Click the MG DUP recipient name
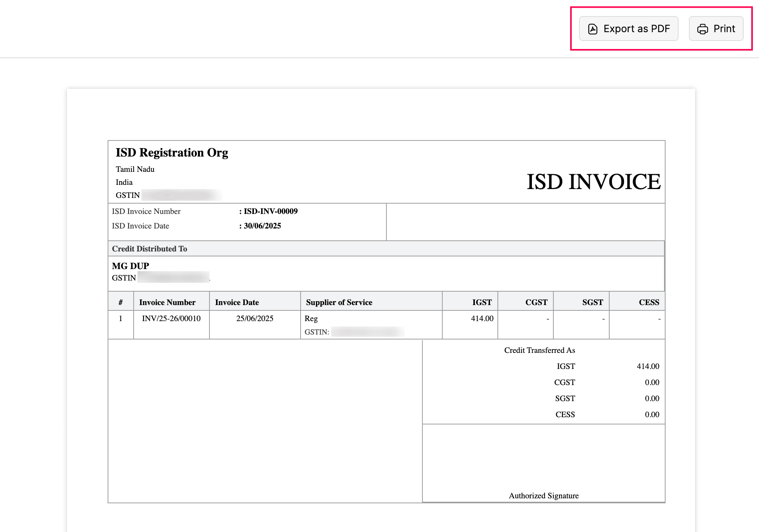Image resolution: width=759 pixels, height=532 pixels. 130,266
